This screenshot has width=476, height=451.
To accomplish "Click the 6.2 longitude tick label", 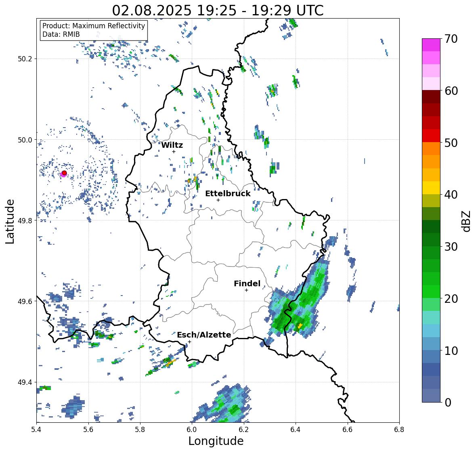I will [244, 430].
